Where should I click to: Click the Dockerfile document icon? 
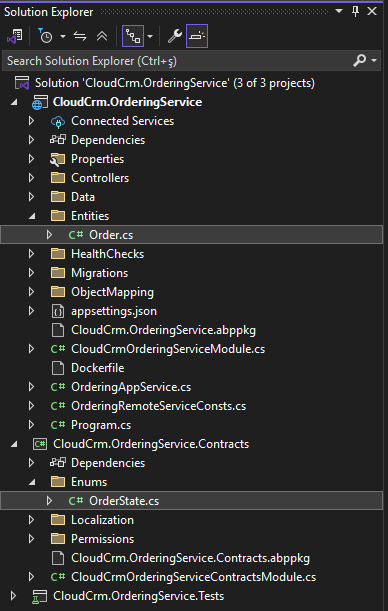pos(58,368)
